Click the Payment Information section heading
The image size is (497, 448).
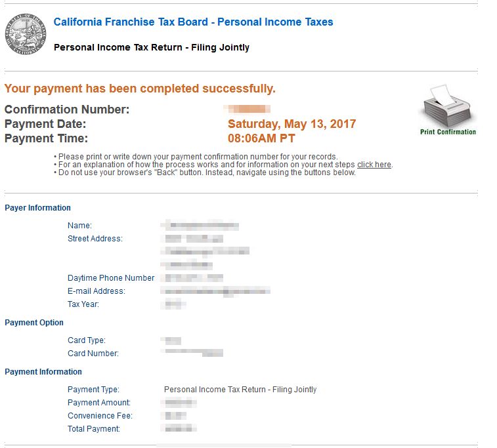tap(43, 372)
